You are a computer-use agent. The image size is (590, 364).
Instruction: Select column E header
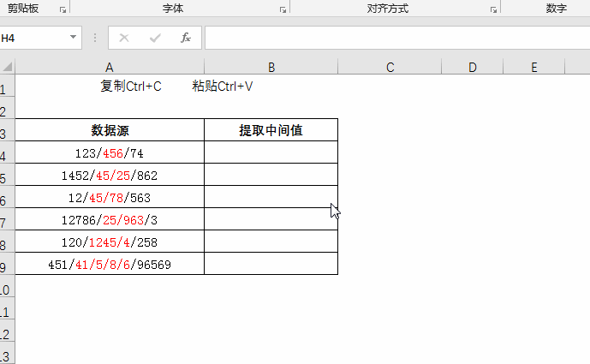pos(534,68)
